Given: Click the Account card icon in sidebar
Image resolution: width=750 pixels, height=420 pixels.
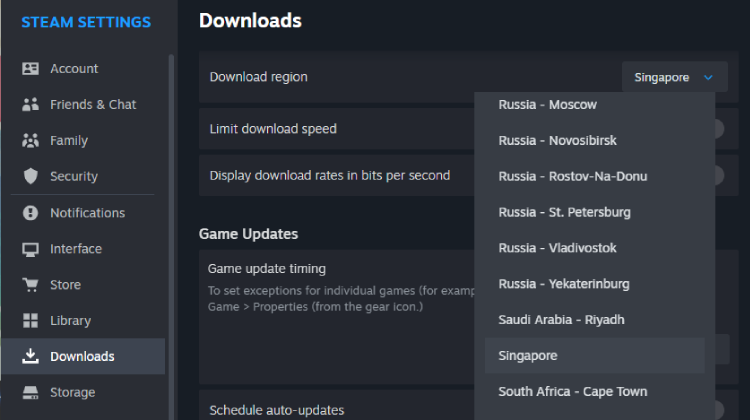Looking at the screenshot, I should [31, 68].
